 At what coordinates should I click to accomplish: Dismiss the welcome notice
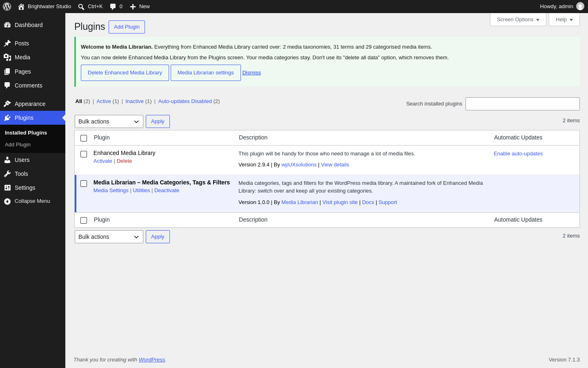[x=252, y=73]
